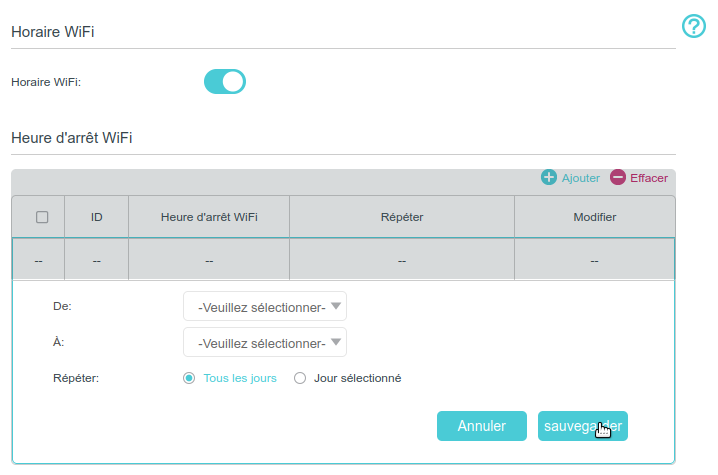Select the Tous les jours radio button
Screen dimensions: 718x475
pos(189,379)
